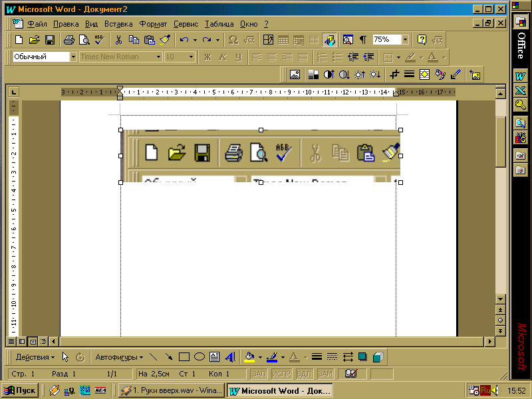The image size is (532, 399).
Task: Expand the Times New Roman font list
Action: coord(158,57)
